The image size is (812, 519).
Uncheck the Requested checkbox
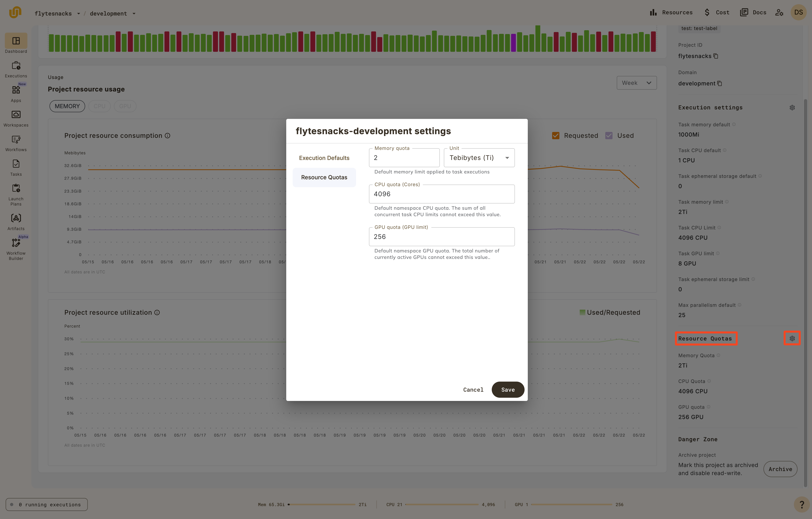(x=556, y=136)
